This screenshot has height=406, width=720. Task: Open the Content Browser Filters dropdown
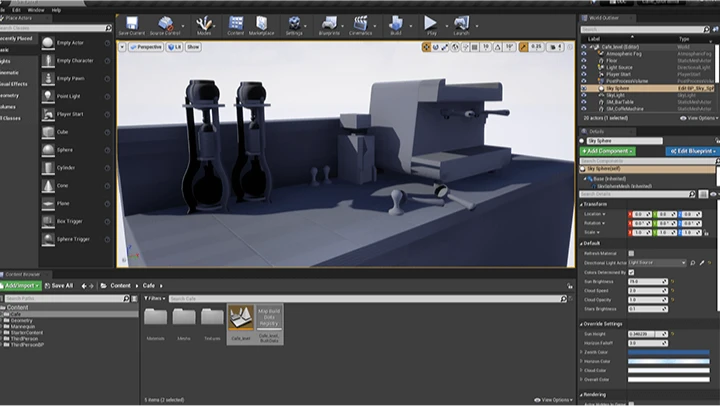(x=154, y=299)
